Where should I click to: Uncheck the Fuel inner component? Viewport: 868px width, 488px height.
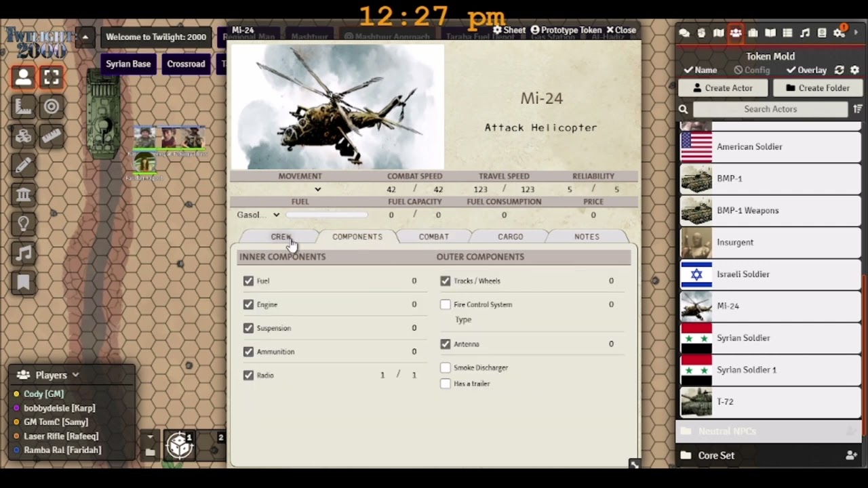coord(248,281)
